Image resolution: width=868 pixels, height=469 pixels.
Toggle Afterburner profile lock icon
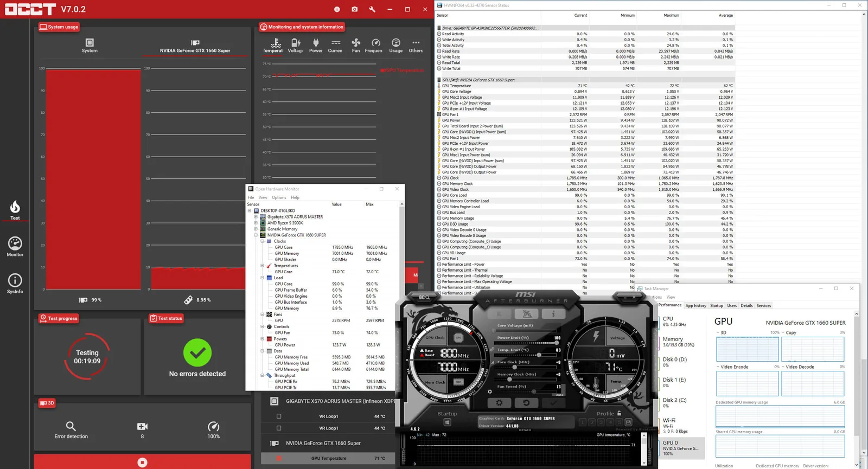click(x=619, y=413)
